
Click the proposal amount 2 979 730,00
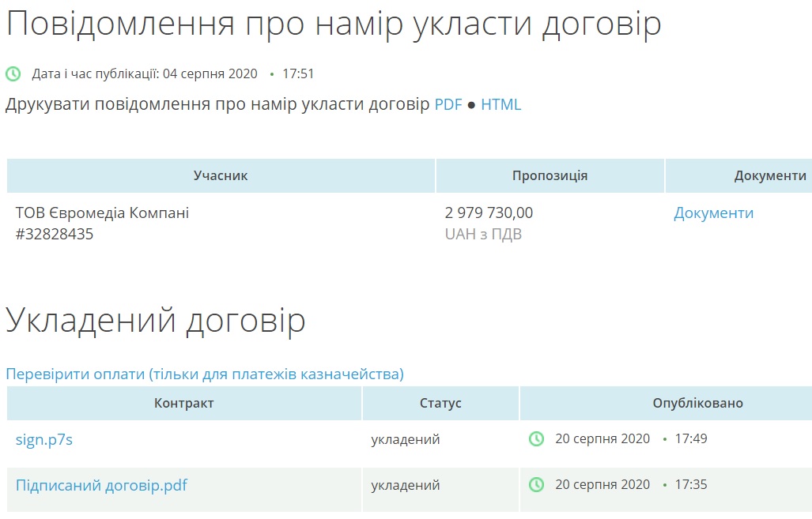tap(489, 212)
